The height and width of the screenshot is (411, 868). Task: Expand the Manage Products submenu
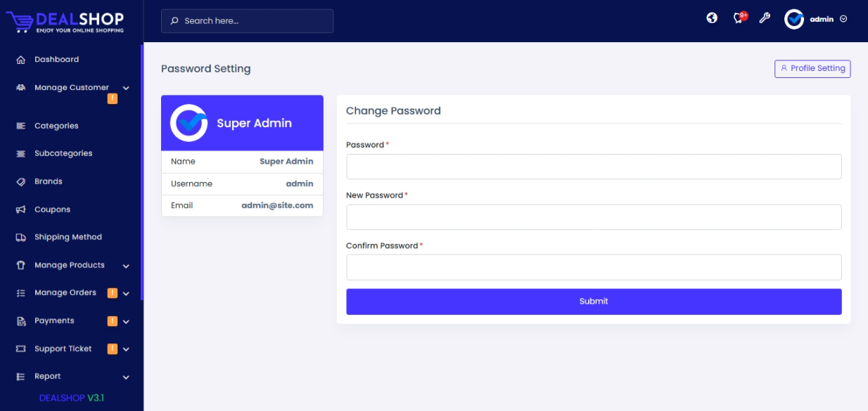click(126, 266)
